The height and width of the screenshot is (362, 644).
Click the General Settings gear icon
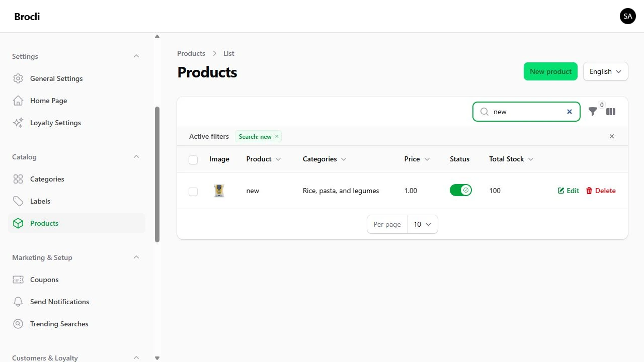click(x=18, y=78)
